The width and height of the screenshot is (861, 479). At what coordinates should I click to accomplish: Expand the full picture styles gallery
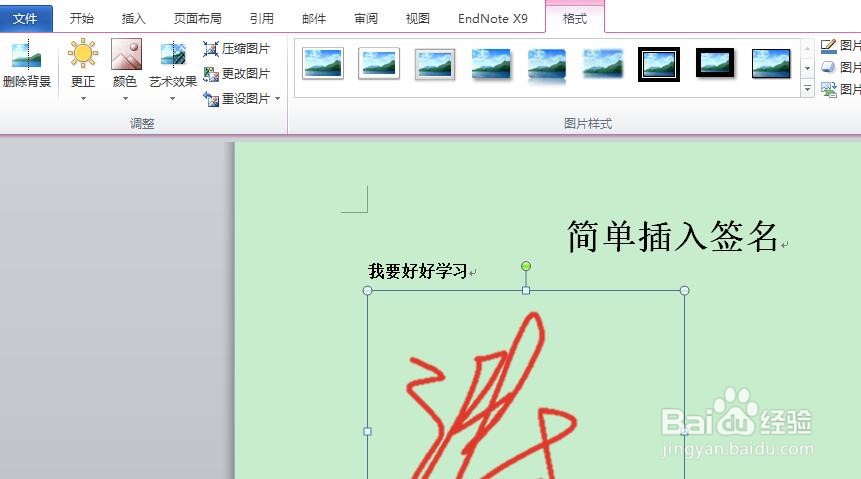click(807, 88)
